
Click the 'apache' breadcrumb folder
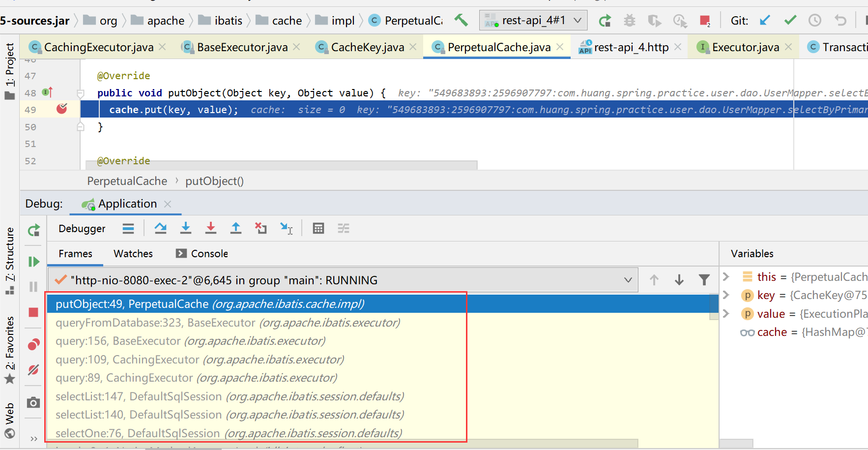[157, 21]
